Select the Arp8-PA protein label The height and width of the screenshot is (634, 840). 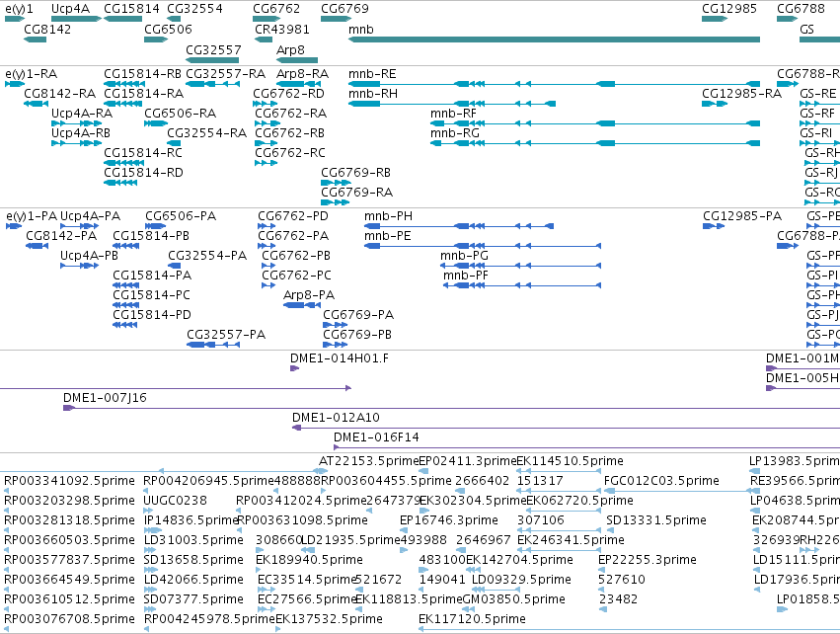309,295
